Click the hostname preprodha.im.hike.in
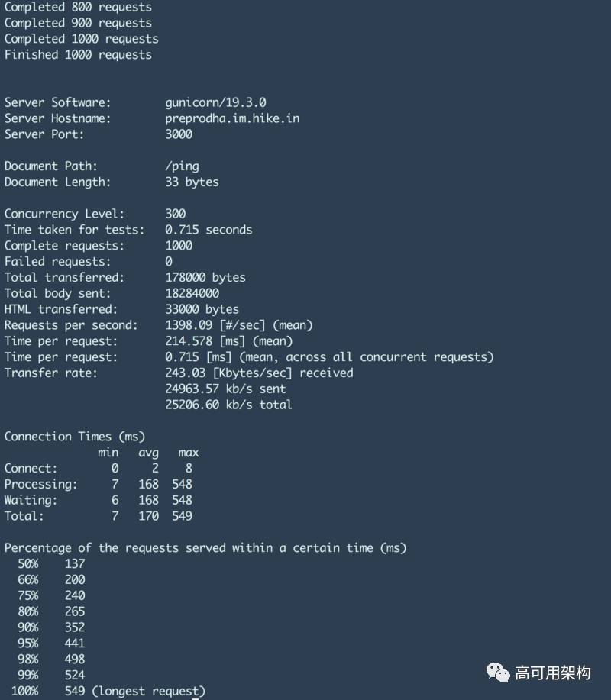The height and width of the screenshot is (700, 611). coord(232,118)
